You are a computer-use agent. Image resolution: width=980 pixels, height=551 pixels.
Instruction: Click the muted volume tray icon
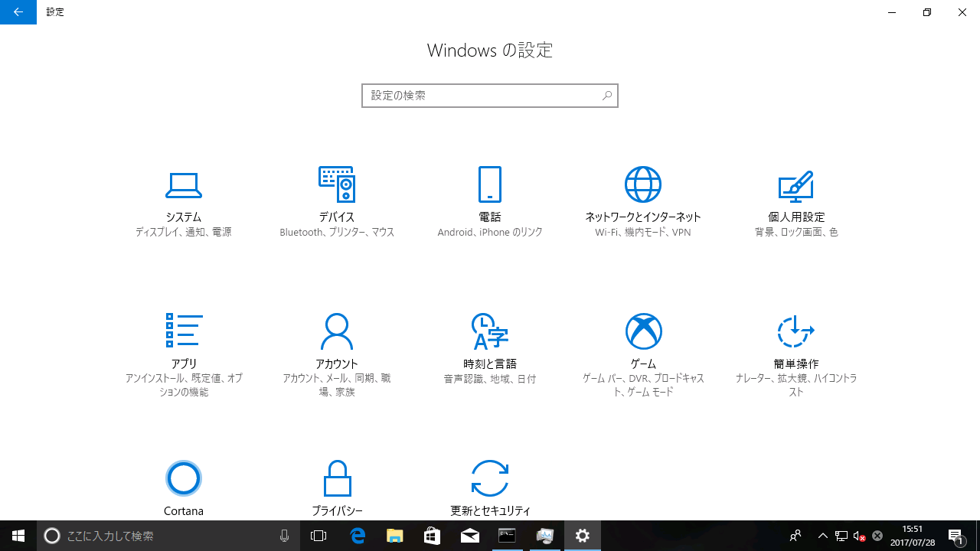coord(859,536)
